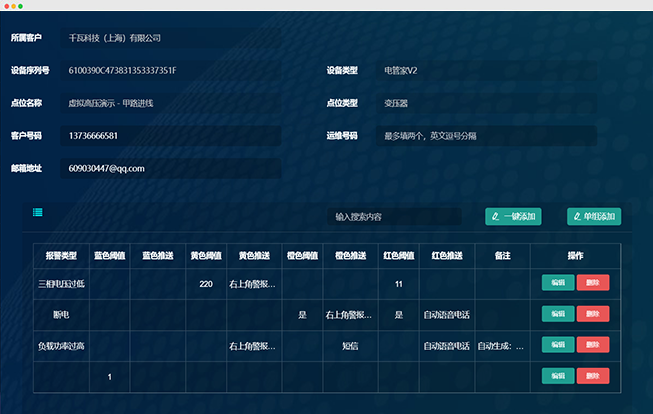Click the 报警类型 column header

pyautogui.click(x=61, y=256)
